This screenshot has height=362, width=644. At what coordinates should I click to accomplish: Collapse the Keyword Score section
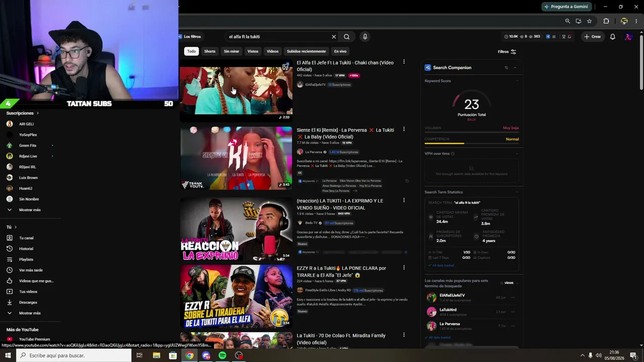517,81
